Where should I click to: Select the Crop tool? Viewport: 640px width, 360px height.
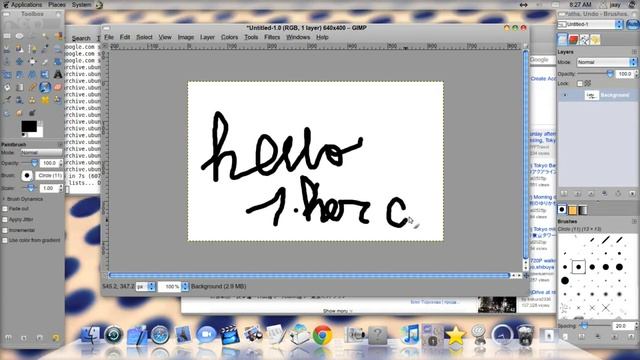point(45,62)
